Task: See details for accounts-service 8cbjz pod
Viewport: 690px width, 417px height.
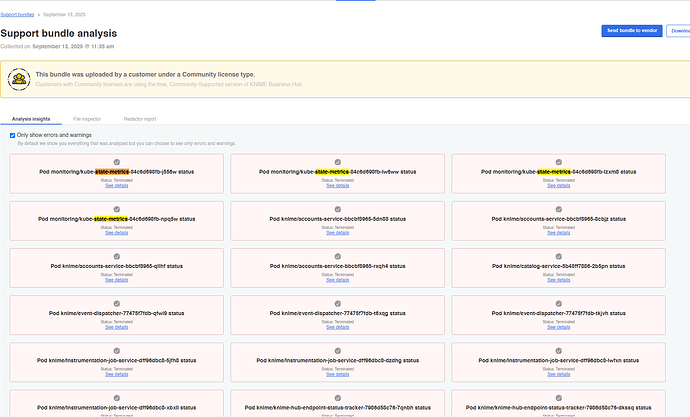Action: point(558,233)
